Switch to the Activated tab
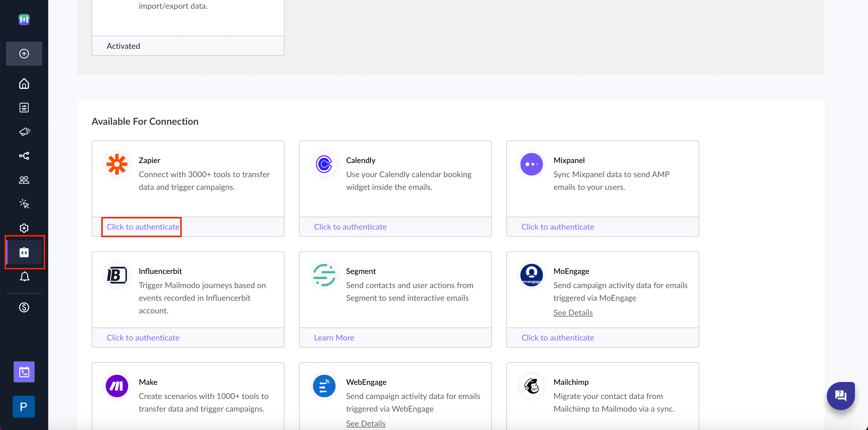Image resolution: width=868 pixels, height=430 pixels. [x=123, y=46]
